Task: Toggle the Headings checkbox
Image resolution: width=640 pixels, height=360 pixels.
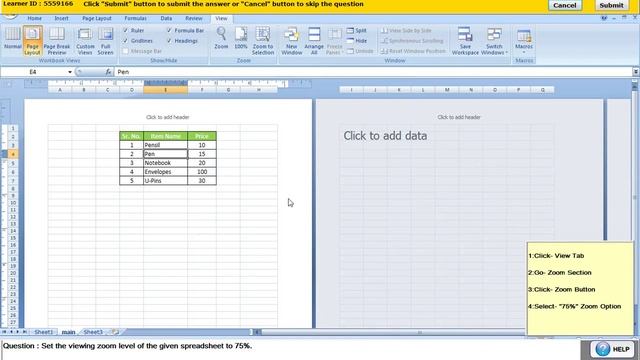Action: [169, 41]
